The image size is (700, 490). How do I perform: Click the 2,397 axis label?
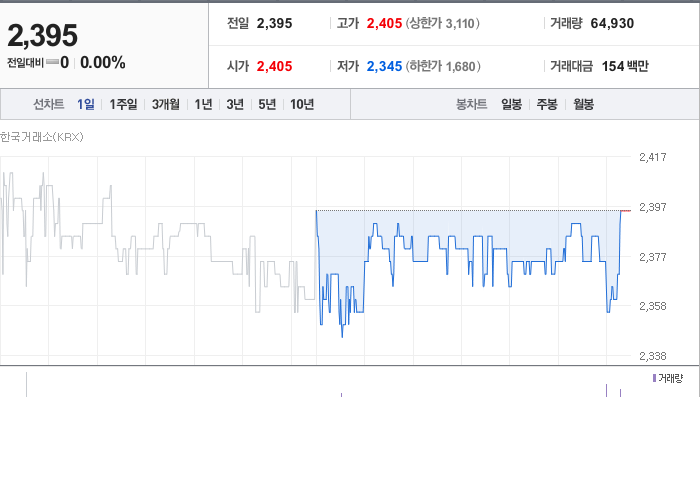coord(653,207)
